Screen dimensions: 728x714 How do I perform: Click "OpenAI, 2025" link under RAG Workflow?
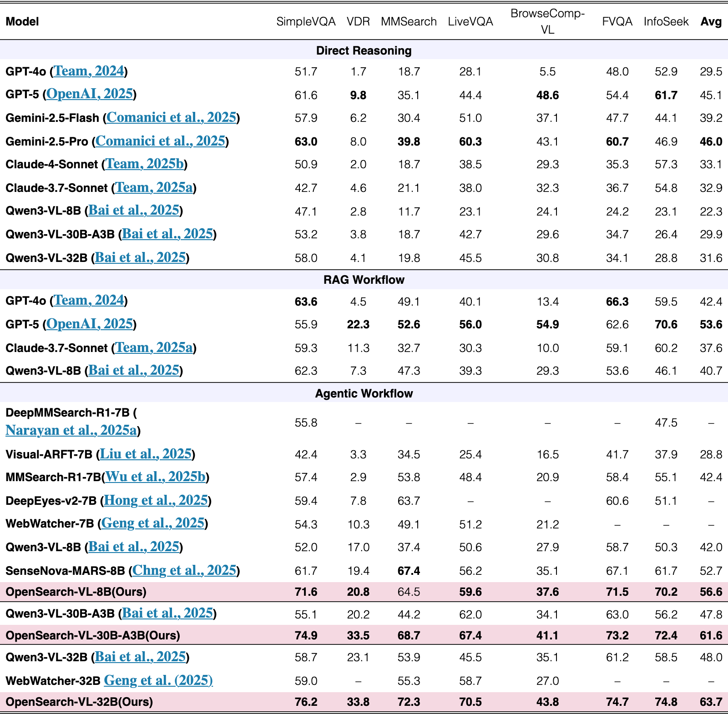tap(90, 324)
